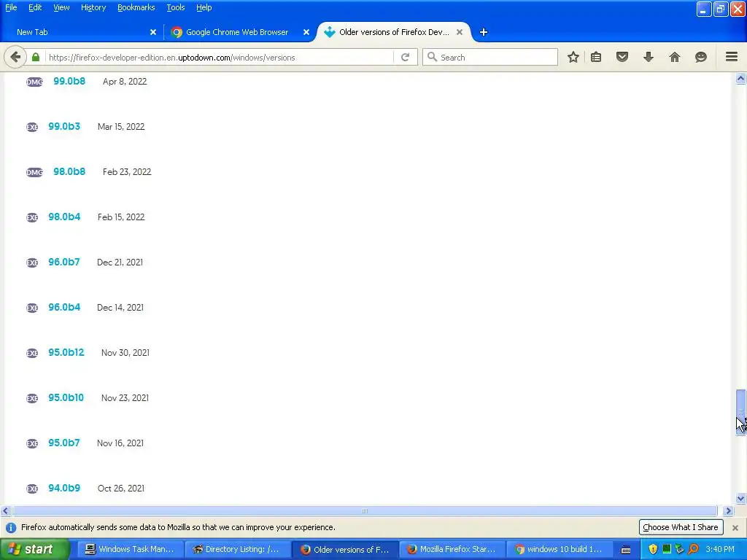Open version 96.0b4 link
Viewport: 747px width, 560px height.
click(x=64, y=307)
